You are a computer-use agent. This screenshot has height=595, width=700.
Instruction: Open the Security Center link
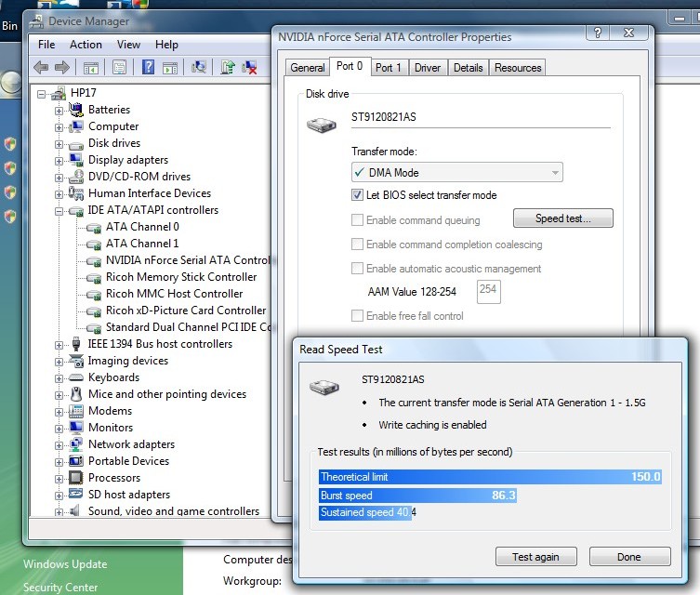coord(60,587)
